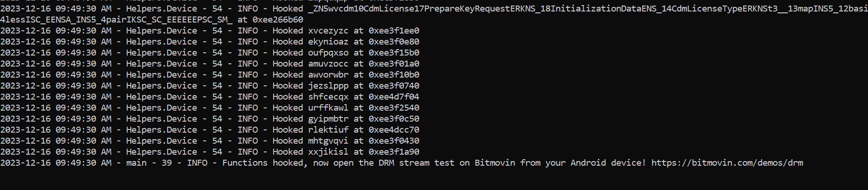Click the address 0xee266b60
The width and height of the screenshot is (868, 190).
click(278, 20)
